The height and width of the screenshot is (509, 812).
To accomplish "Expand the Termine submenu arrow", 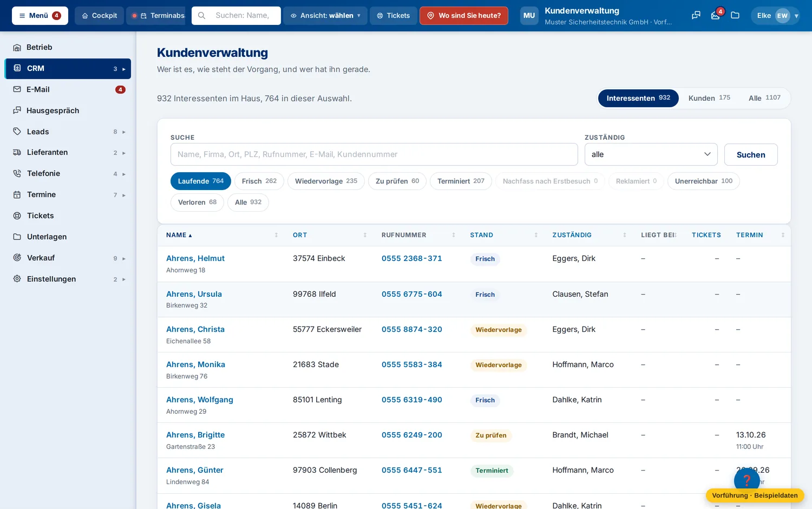I will (x=123, y=195).
